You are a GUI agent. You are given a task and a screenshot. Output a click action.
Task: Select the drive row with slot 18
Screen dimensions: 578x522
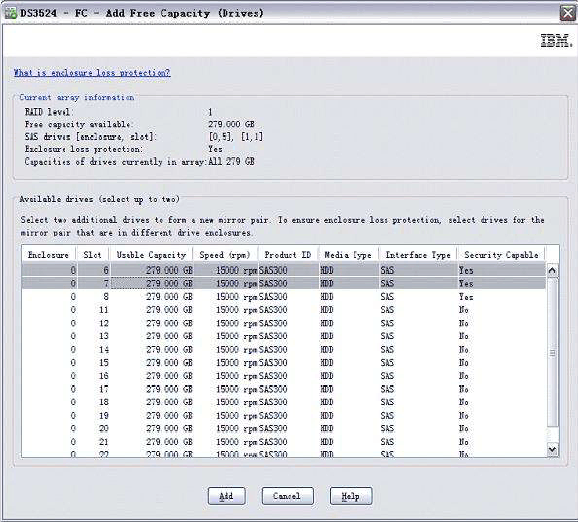283,402
